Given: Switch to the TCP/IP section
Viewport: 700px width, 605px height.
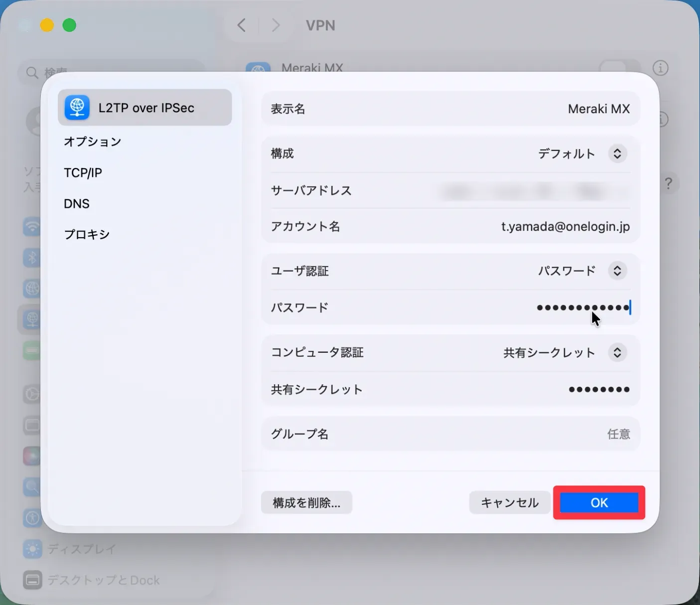Looking at the screenshot, I should click(x=83, y=173).
